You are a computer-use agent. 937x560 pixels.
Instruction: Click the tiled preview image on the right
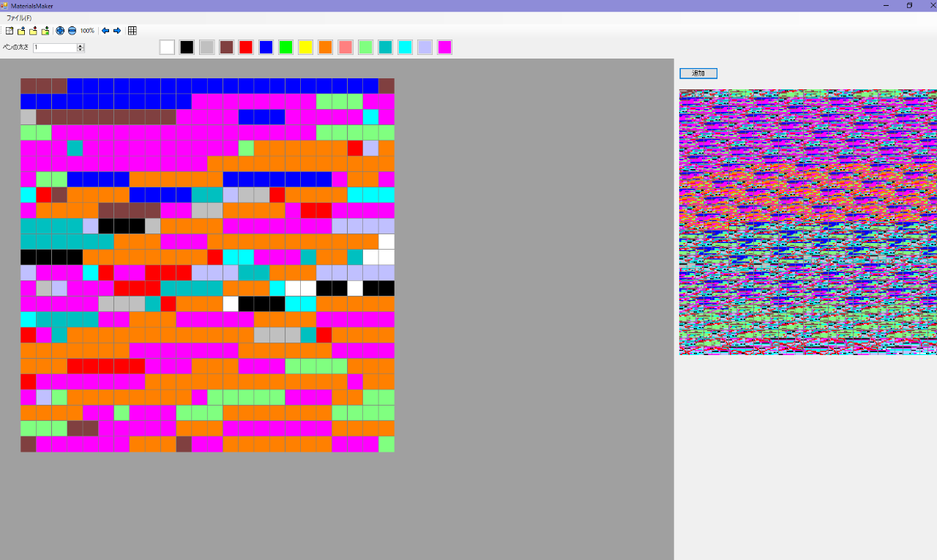(807, 222)
